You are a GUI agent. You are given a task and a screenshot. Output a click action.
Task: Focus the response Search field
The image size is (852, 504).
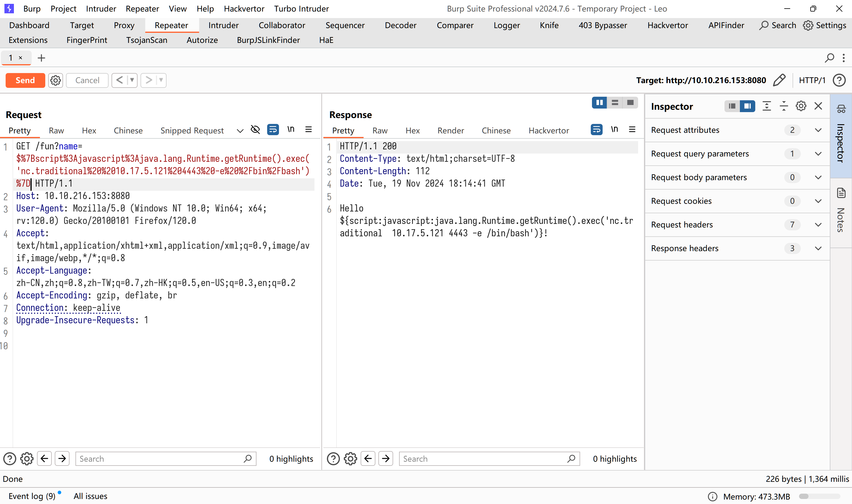(x=489, y=459)
